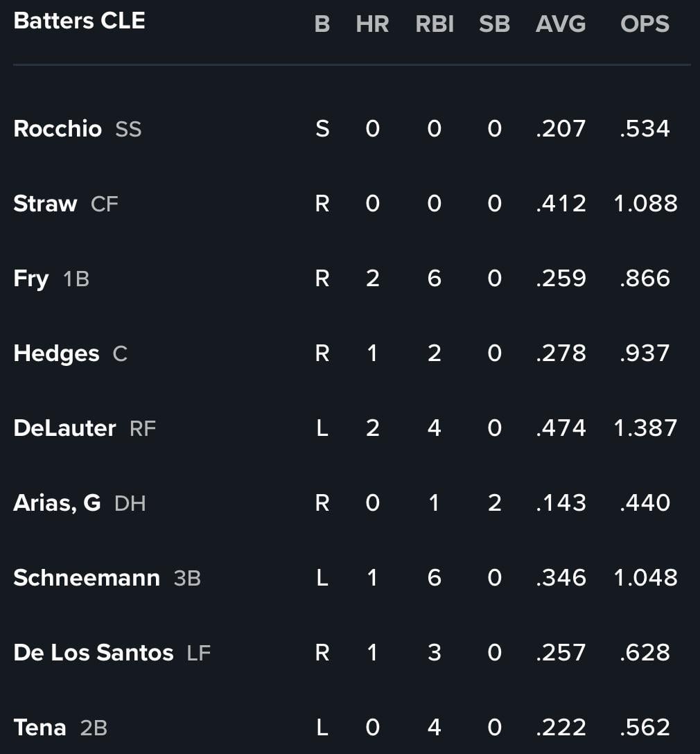The height and width of the screenshot is (754, 700).
Task: Click the SB column header
Action: click(x=494, y=24)
